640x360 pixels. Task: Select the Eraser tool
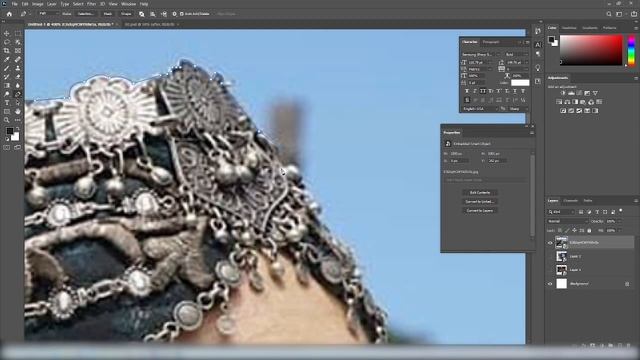click(18, 77)
